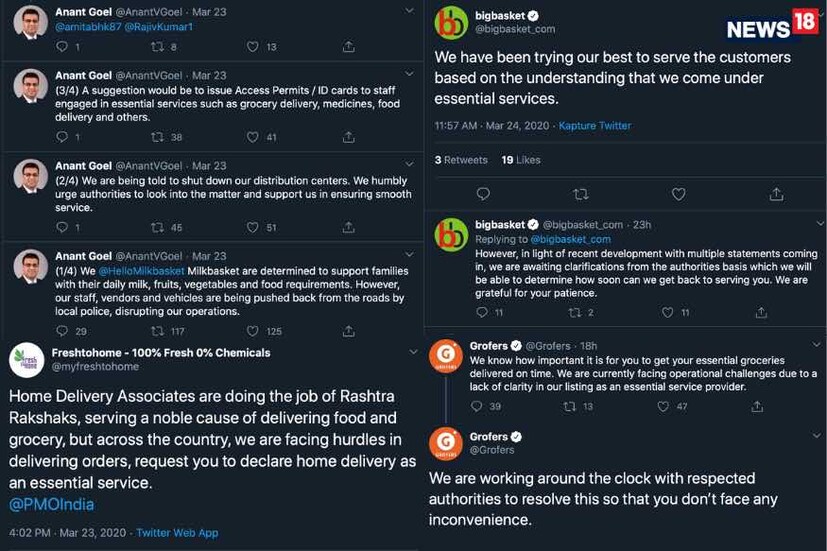Like the main bigbasket essential services tweet
This screenshot has width=827, height=551.
coord(678,194)
